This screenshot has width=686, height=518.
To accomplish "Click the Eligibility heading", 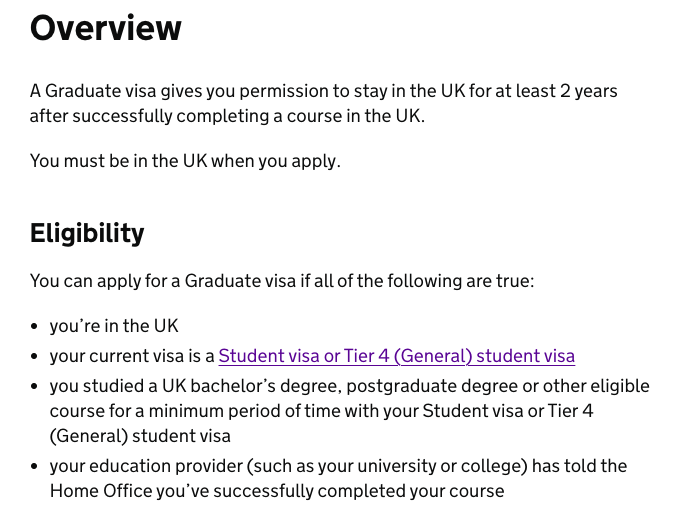I will pos(87,233).
